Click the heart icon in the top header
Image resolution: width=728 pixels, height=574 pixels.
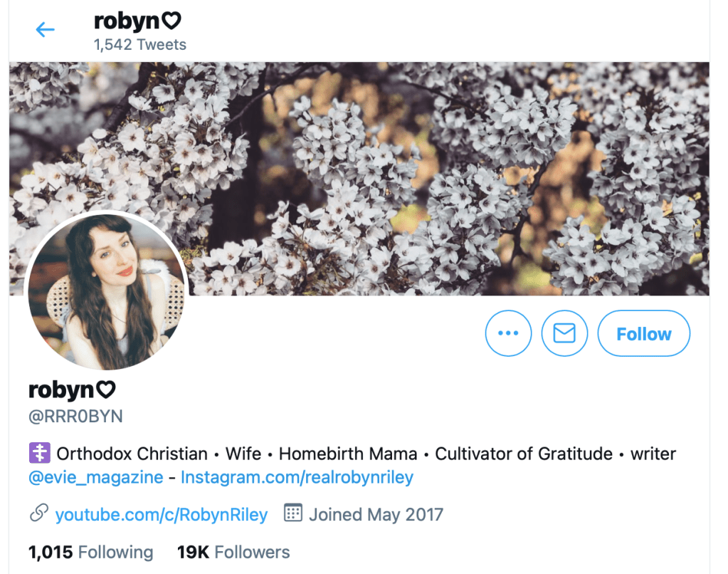[x=172, y=22]
